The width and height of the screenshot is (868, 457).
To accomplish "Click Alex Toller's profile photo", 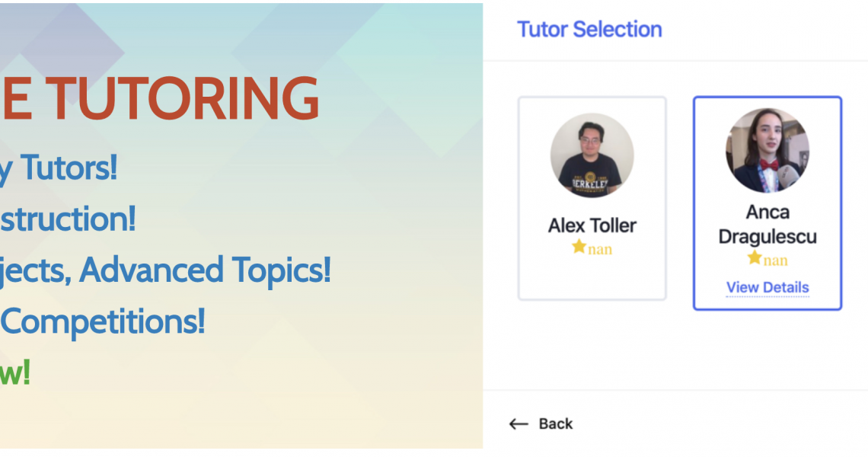I will click(x=592, y=155).
